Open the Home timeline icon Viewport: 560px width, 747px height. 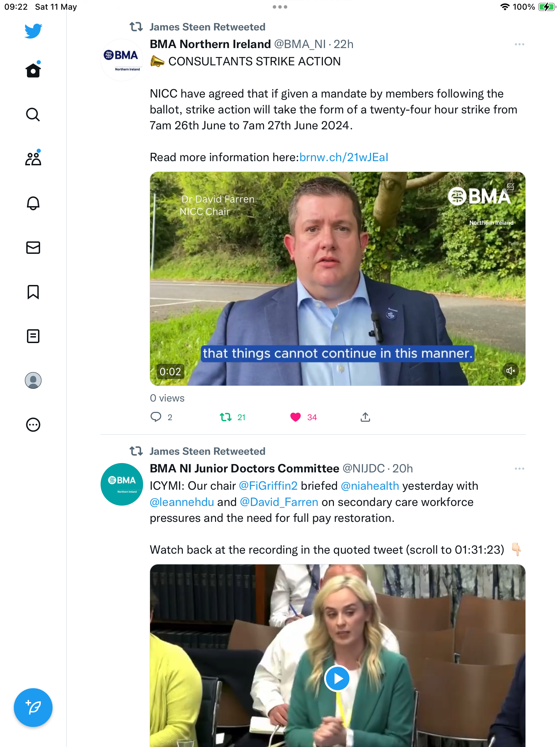33,70
